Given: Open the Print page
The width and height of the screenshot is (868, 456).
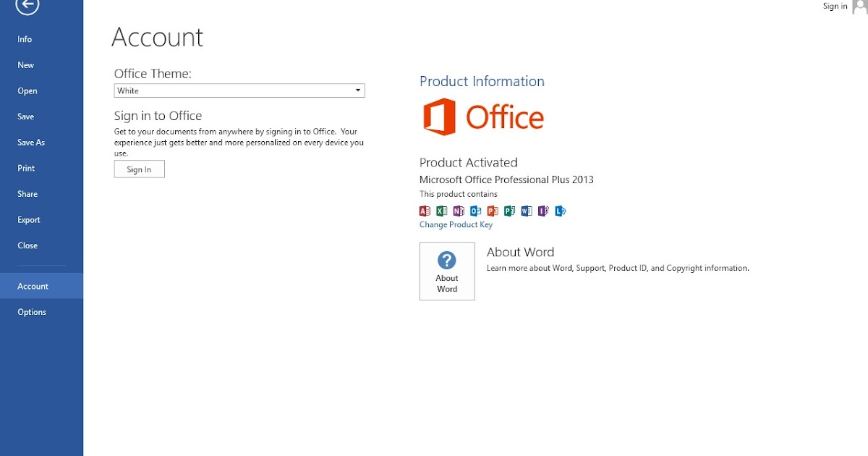Looking at the screenshot, I should 41,168.
